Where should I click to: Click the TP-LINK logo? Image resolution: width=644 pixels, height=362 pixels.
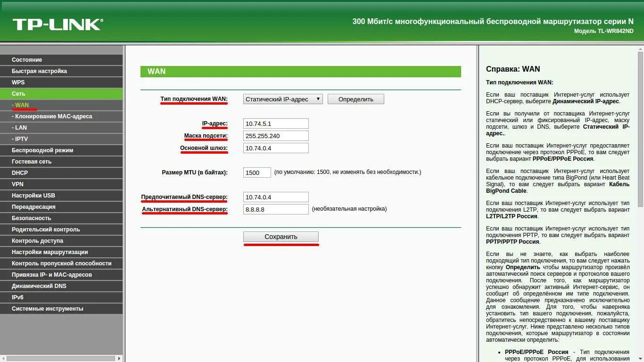coord(58,24)
